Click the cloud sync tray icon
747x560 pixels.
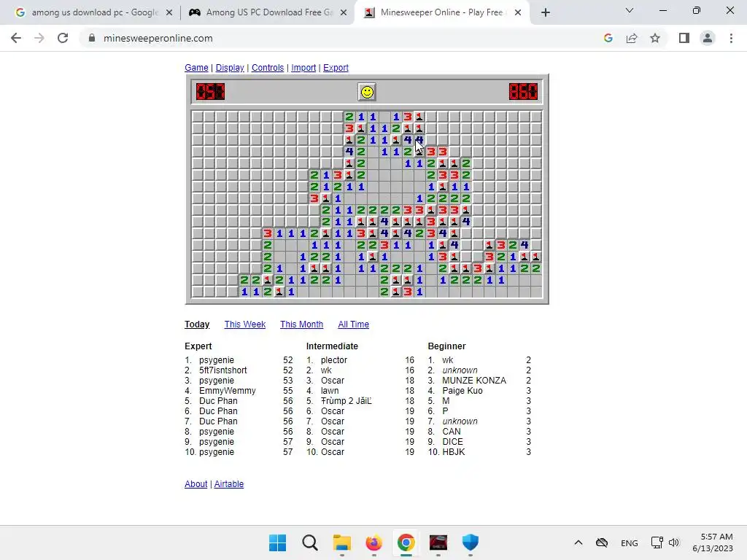pyautogui.click(x=602, y=542)
